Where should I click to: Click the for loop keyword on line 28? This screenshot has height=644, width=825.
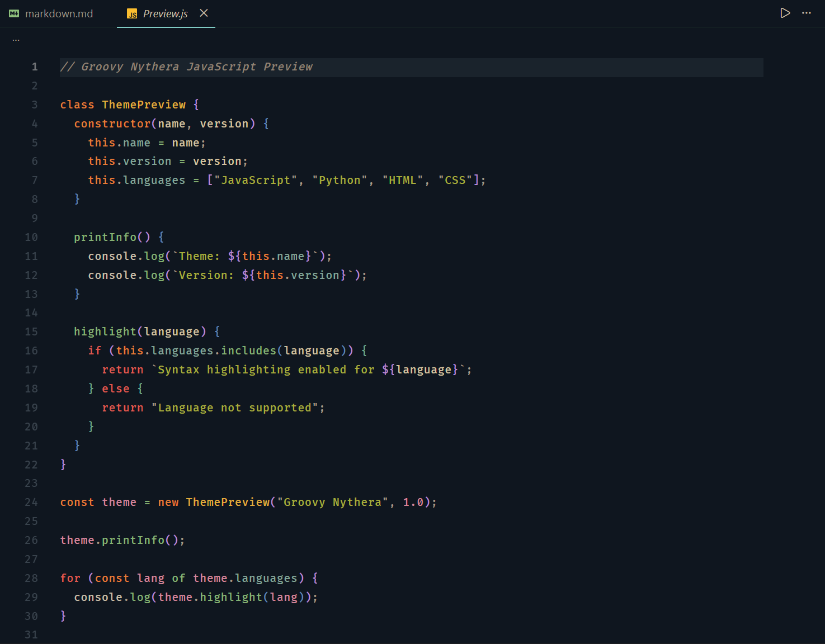70,577
